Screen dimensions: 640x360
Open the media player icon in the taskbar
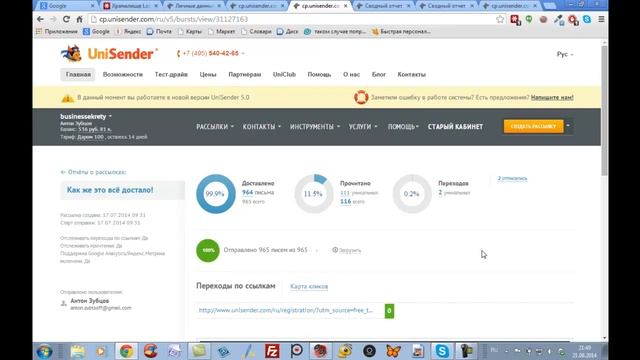[101, 351]
